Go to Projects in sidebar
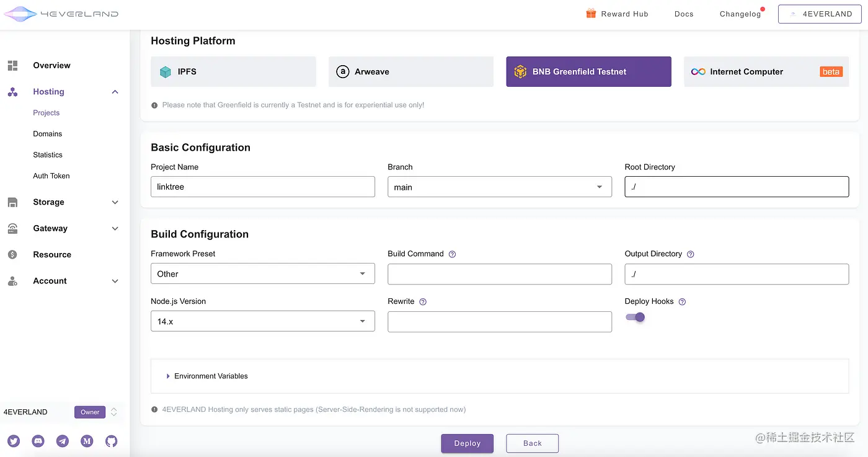The image size is (868, 457). pos(46,113)
